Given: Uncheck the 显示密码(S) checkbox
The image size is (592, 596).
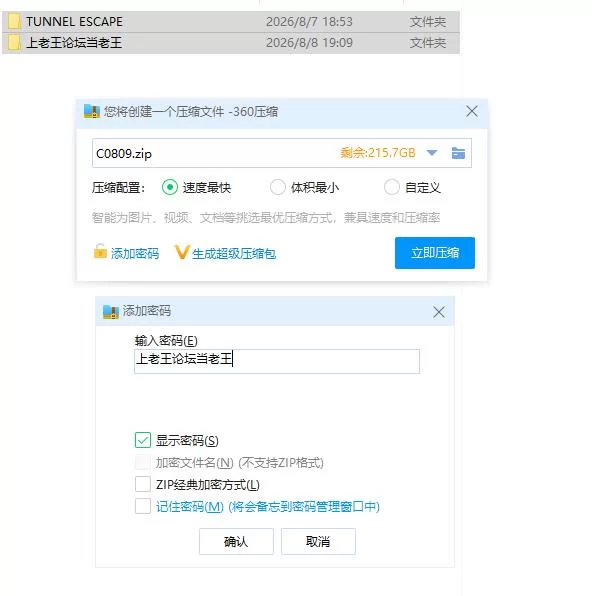Looking at the screenshot, I should (143, 440).
